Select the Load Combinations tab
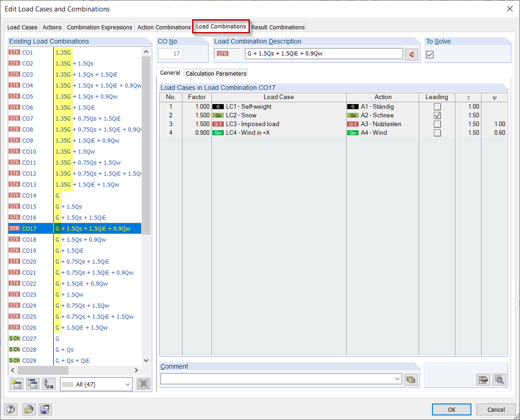This screenshot has width=520, height=420. coord(221,27)
